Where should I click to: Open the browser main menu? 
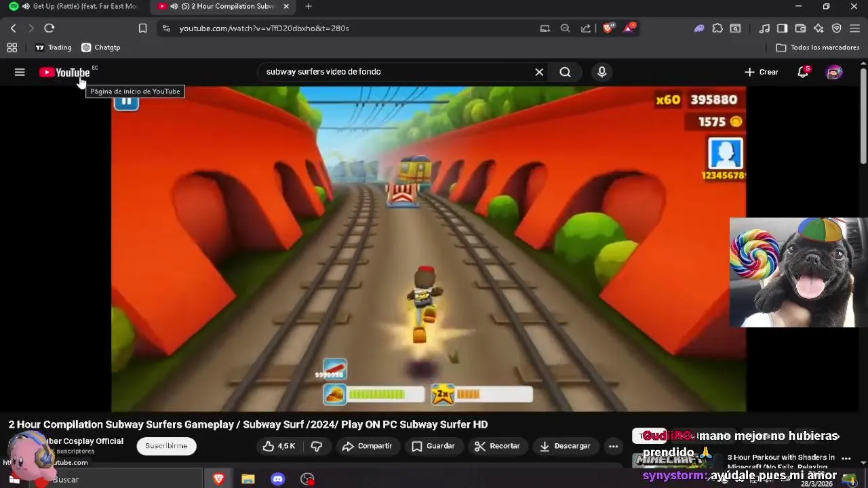point(854,28)
